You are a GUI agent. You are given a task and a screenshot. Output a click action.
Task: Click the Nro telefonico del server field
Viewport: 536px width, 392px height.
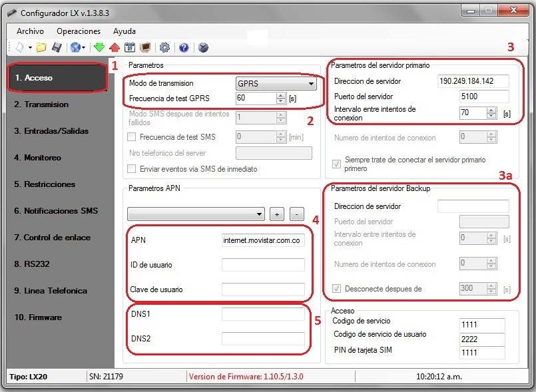click(x=274, y=153)
